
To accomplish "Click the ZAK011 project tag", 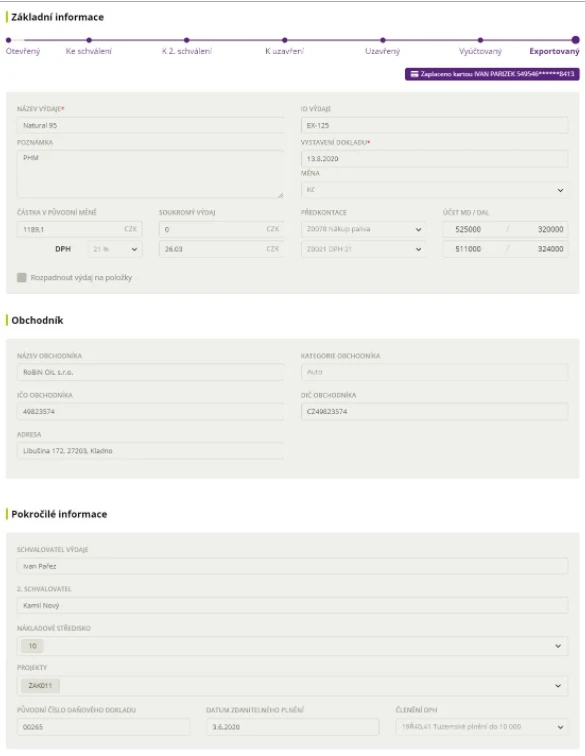I will point(40,686).
